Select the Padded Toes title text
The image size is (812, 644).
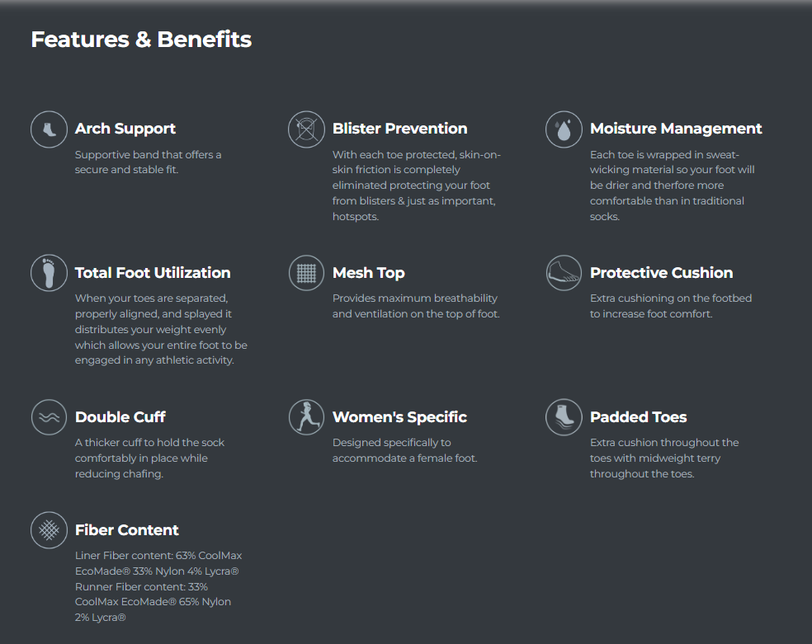click(x=639, y=417)
